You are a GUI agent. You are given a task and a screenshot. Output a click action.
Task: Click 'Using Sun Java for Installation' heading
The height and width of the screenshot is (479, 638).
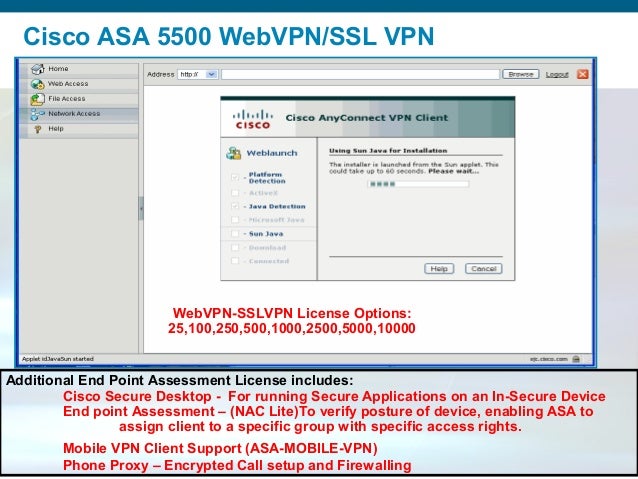tap(388, 151)
